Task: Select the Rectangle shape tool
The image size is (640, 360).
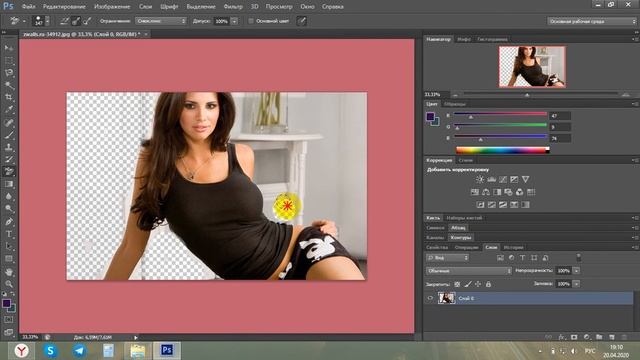Action: click(9, 259)
